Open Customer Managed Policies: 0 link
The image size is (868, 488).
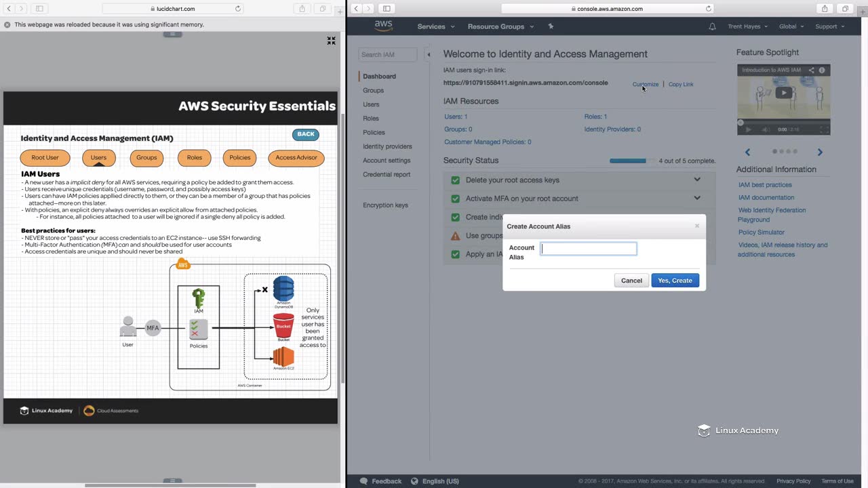[488, 142]
